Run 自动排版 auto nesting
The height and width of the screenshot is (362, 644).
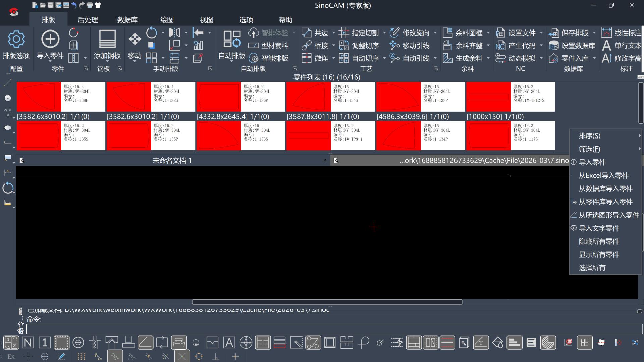click(232, 39)
